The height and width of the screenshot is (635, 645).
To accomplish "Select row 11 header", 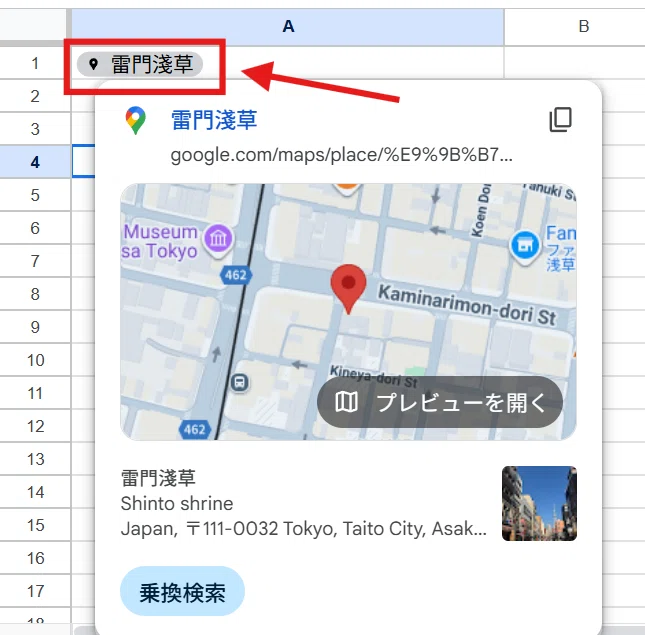I will point(35,393).
